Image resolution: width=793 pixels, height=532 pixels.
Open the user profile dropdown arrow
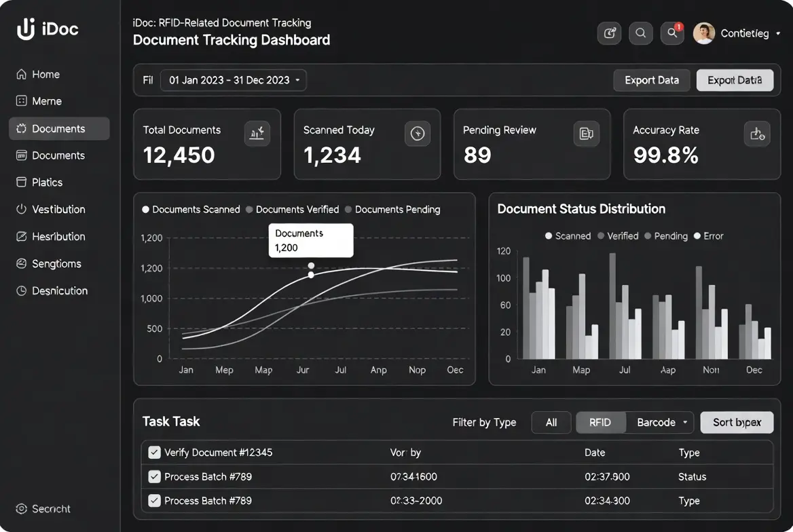coord(778,33)
